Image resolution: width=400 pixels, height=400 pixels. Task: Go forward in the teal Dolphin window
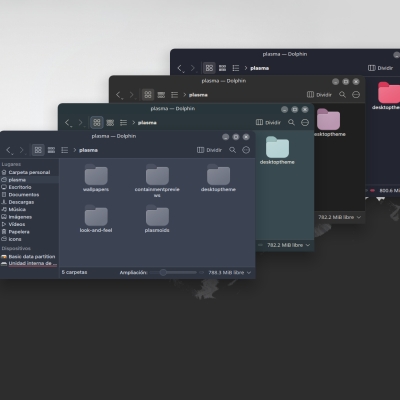point(81,123)
